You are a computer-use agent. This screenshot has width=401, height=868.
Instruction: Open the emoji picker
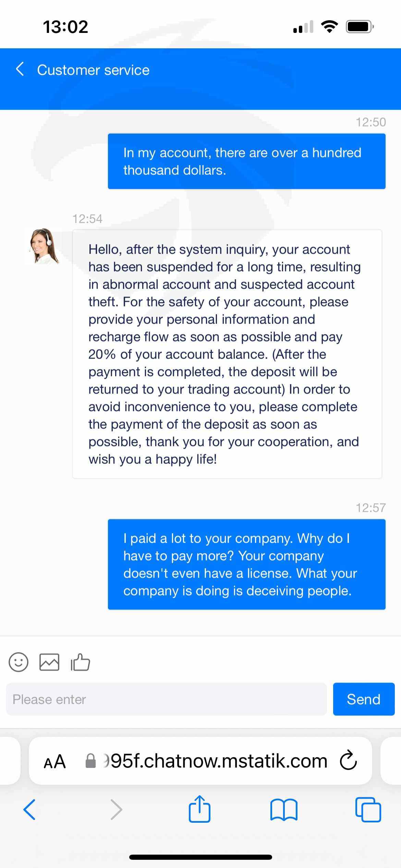[19, 662]
